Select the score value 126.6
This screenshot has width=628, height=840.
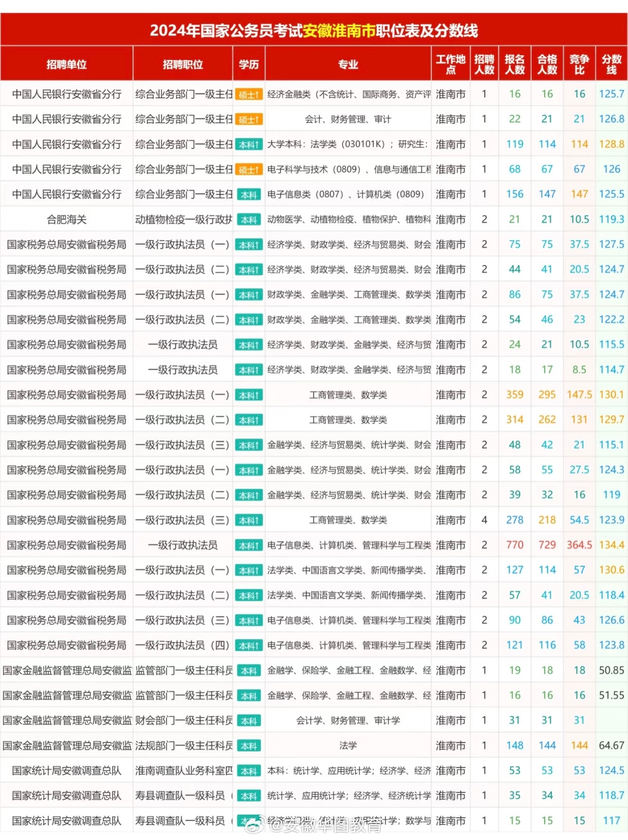pos(611,620)
